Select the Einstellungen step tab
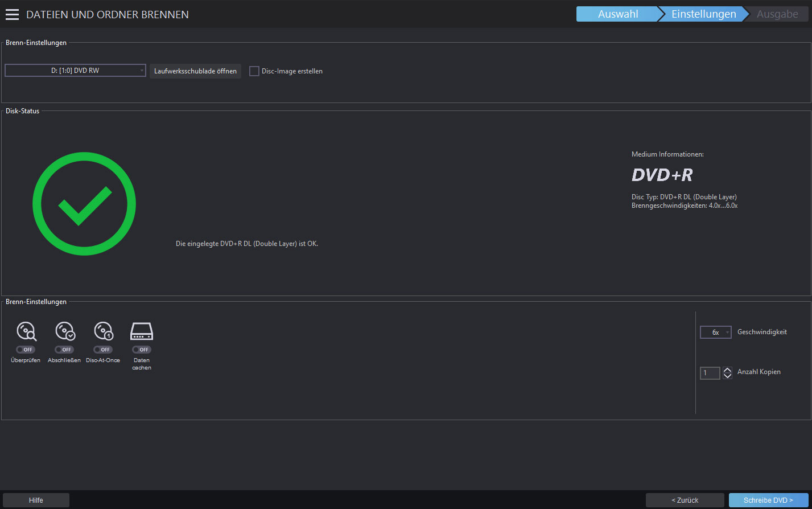Screen dimensions: 812x509 click(704, 14)
